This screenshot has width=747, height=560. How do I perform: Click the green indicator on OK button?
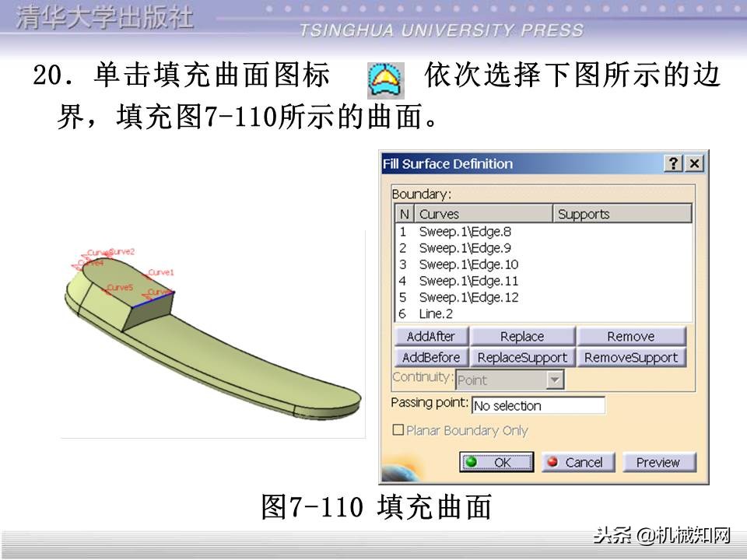click(470, 462)
